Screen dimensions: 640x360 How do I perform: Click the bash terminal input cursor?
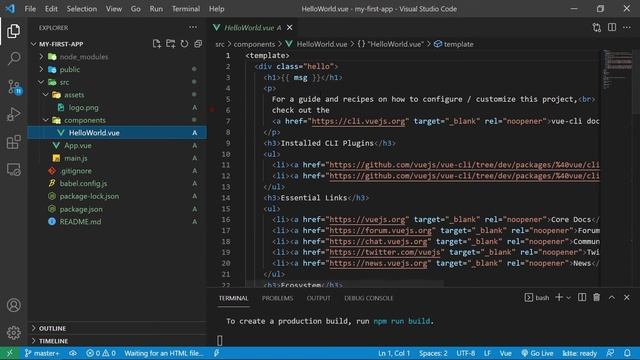point(220,340)
